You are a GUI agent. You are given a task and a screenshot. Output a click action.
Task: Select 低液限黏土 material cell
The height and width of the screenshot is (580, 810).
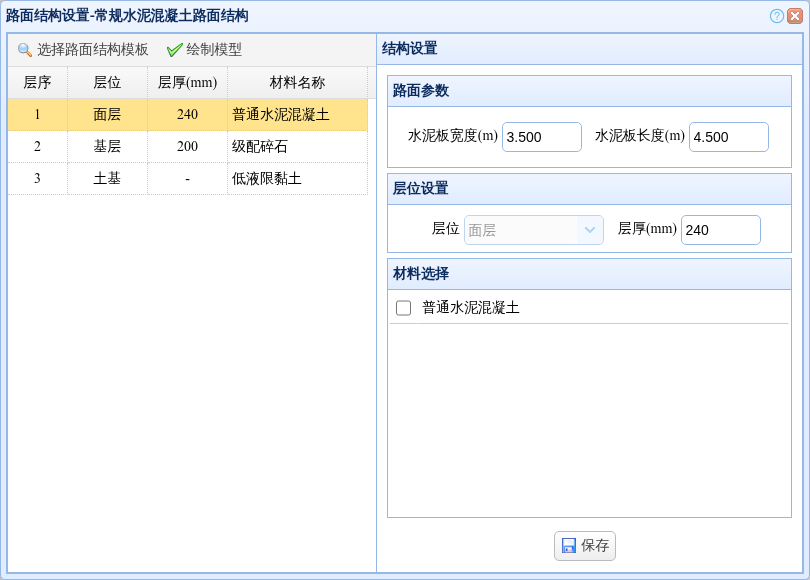pyautogui.click(x=298, y=179)
